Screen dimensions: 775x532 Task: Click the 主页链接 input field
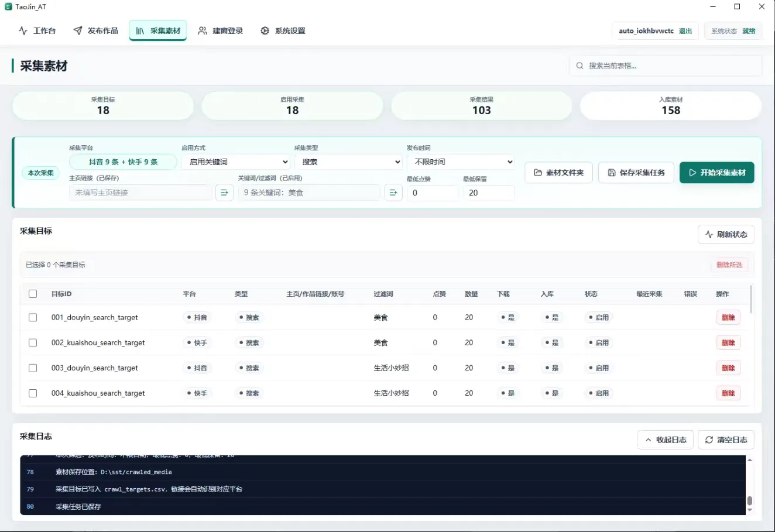[x=140, y=193]
